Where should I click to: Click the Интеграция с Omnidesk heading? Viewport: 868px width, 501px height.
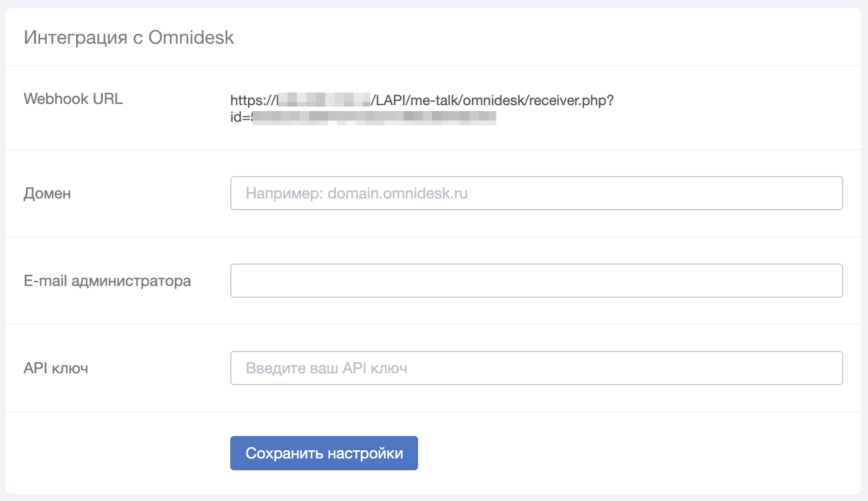click(129, 37)
